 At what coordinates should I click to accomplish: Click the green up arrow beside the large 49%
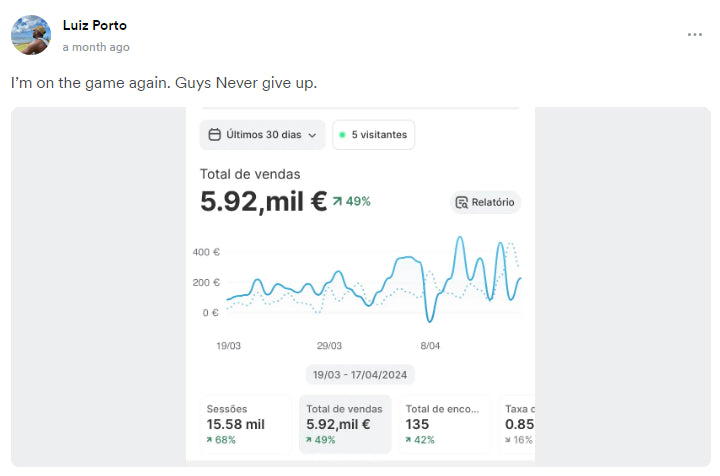click(338, 201)
